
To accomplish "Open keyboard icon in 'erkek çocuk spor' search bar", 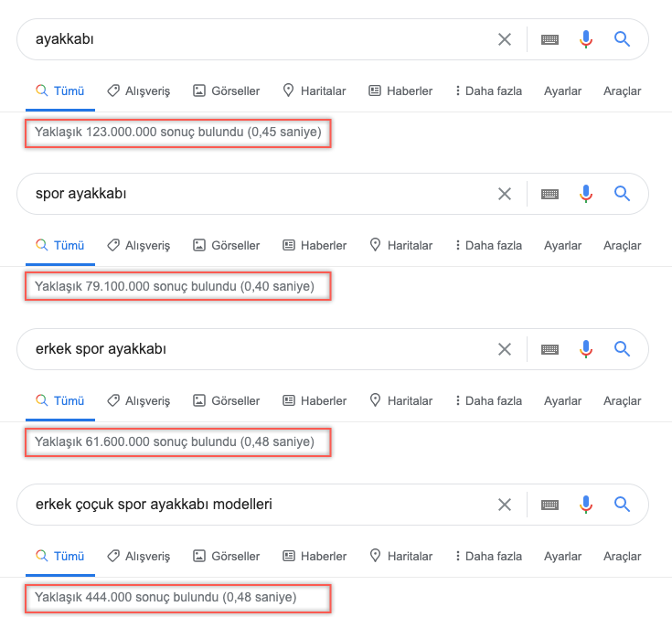I will [x=549, y=505].
